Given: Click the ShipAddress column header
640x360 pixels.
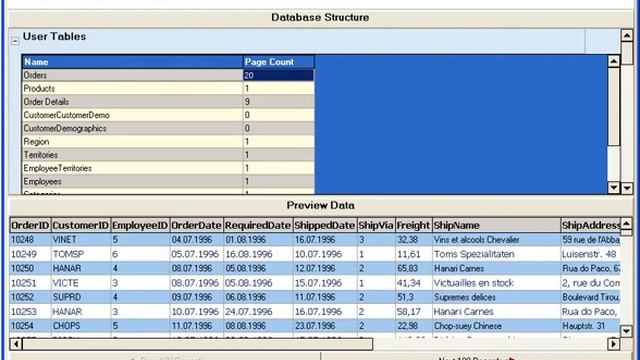Looking at the screenshot, I should (591, 225).
